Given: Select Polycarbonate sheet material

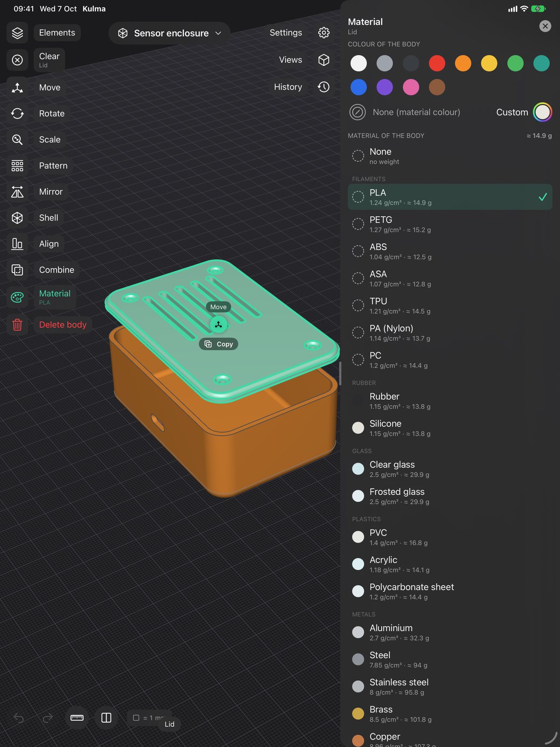Looking at the screenshot, I should 450,591.
